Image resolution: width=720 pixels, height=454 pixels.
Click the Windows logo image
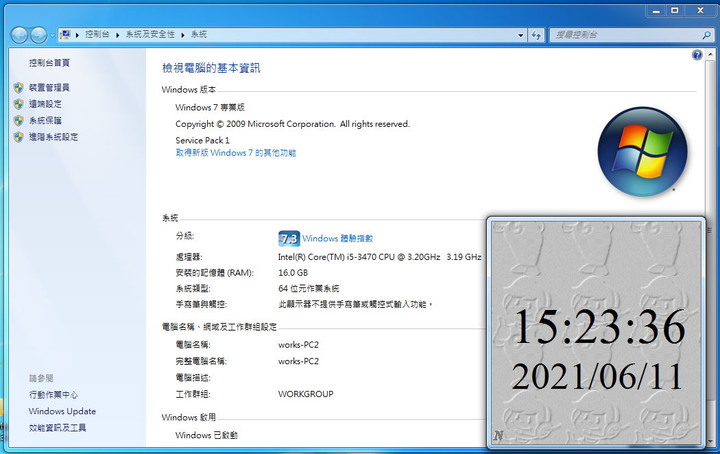(642, 152)
